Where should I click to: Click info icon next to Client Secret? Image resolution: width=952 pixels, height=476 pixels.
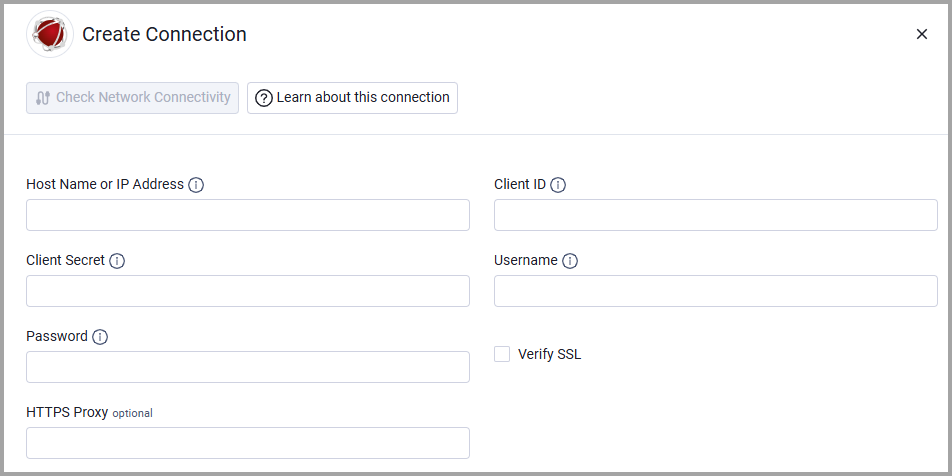pyautogui.click(x=117, y=261)
